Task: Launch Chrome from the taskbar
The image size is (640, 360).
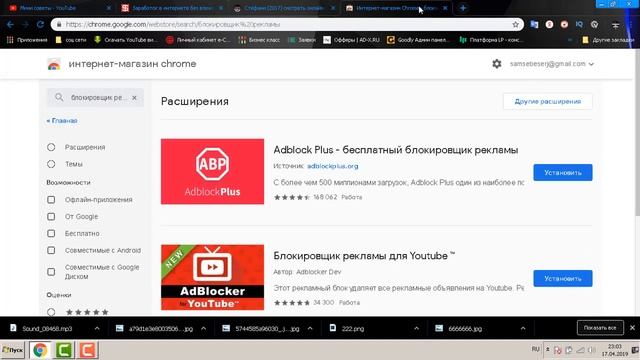Action: tap(40, 350)
